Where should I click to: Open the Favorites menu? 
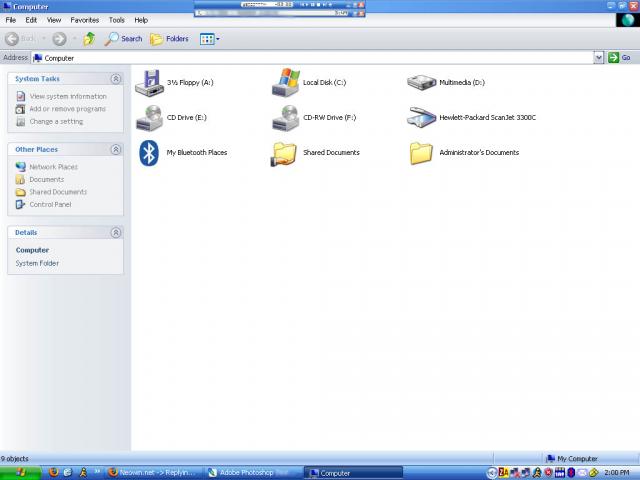pos(84,20)
